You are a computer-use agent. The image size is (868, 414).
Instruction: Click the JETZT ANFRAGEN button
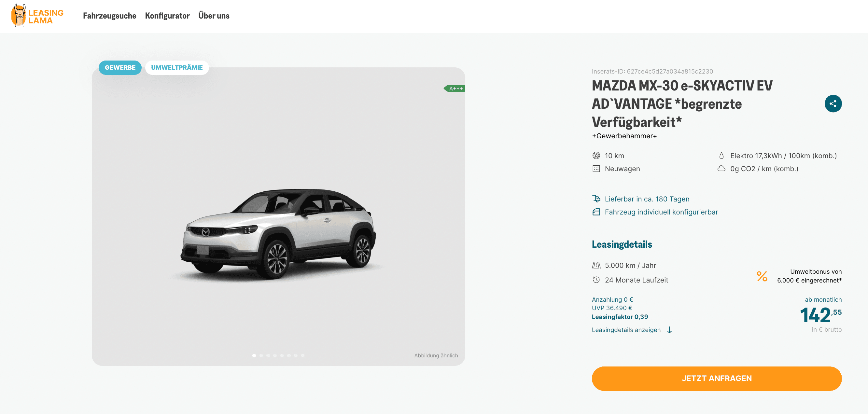[x=716, y=378]
